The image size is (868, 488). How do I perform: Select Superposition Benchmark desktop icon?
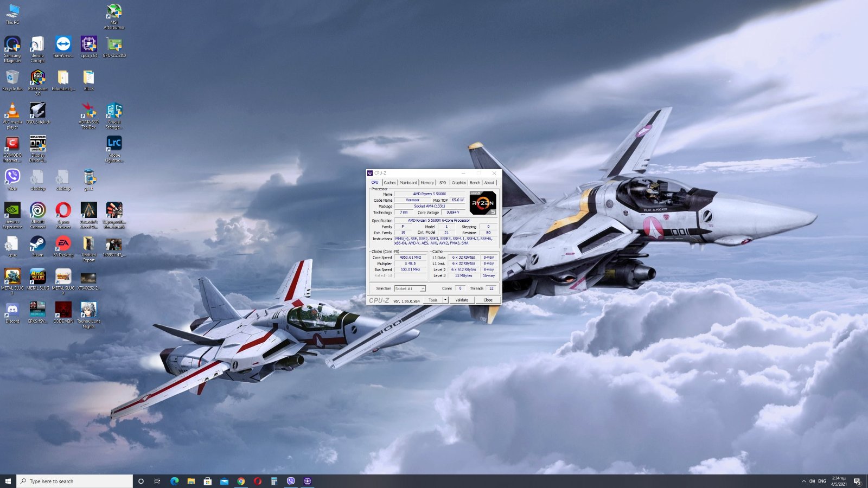(114, 215)
